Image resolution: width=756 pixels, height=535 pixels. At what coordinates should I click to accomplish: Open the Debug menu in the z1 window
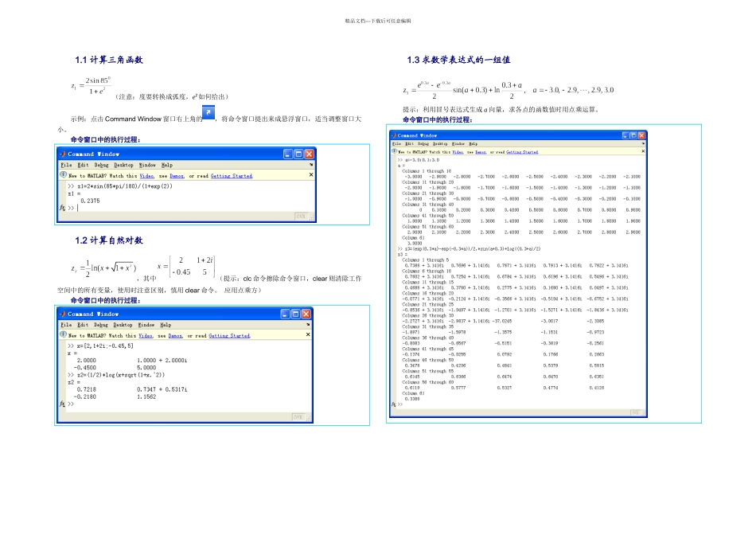pos(101,165)
